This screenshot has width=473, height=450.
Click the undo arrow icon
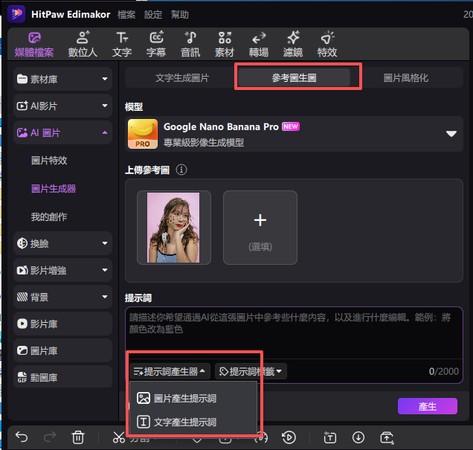[x=22, y=437]
